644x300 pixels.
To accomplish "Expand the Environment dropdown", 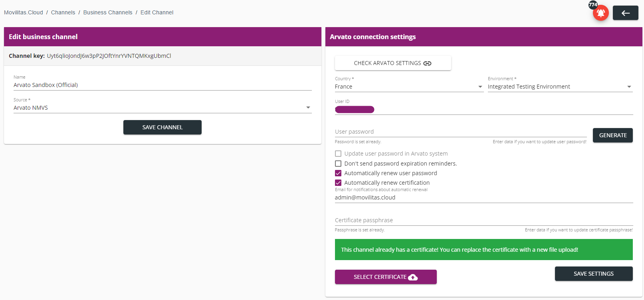I will point(559,87).
